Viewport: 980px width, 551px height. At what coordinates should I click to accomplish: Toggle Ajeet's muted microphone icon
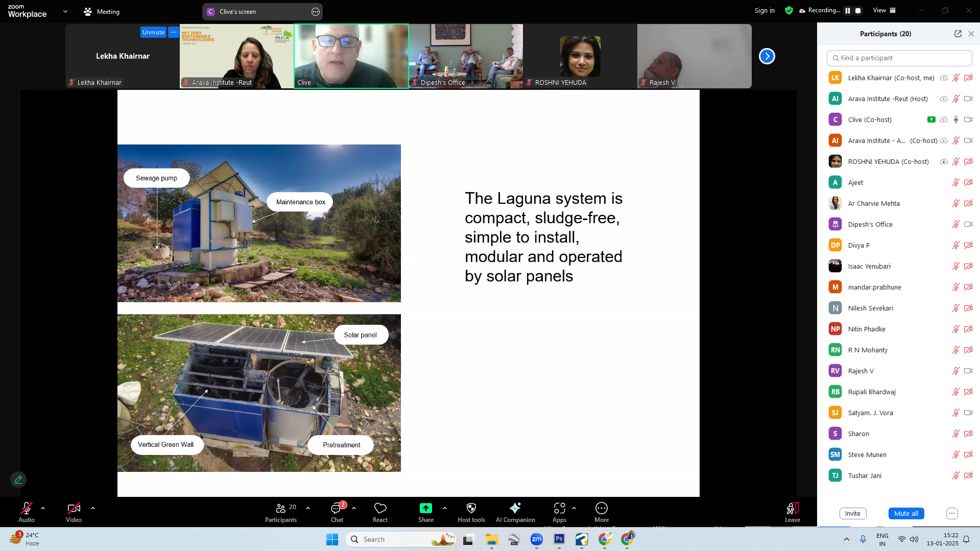pos(956,182)
